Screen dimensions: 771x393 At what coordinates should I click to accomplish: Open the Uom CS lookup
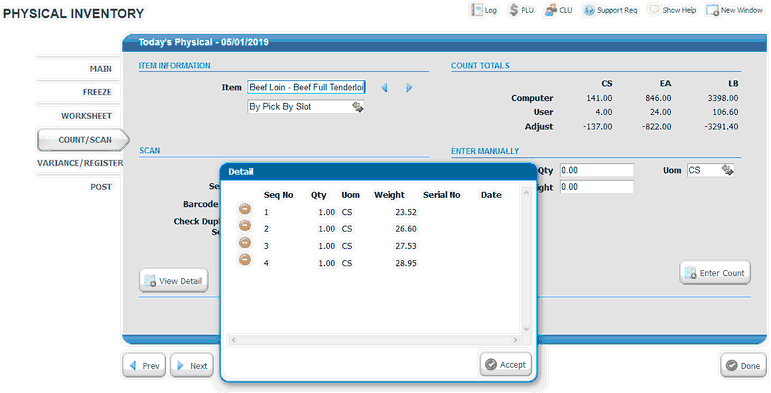click(727, 170)
